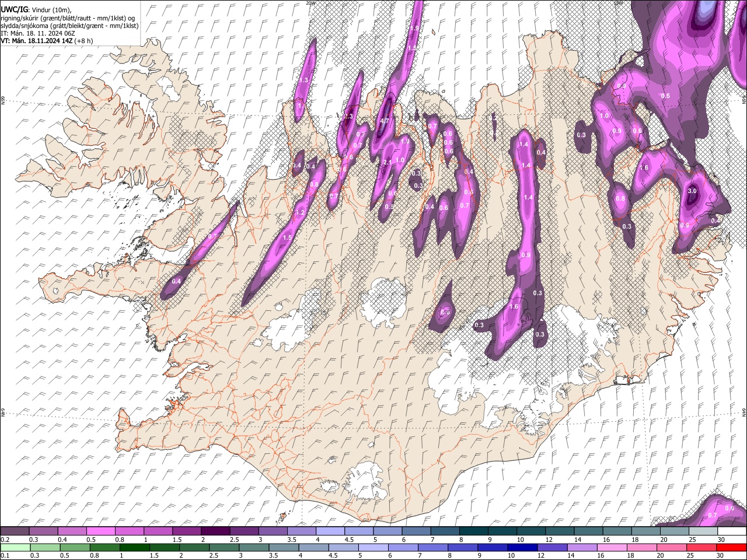Viewport: 747px width, 560px height.
Task: Click the 'UWC/IG' title text
Action: [x=13, y=9]
